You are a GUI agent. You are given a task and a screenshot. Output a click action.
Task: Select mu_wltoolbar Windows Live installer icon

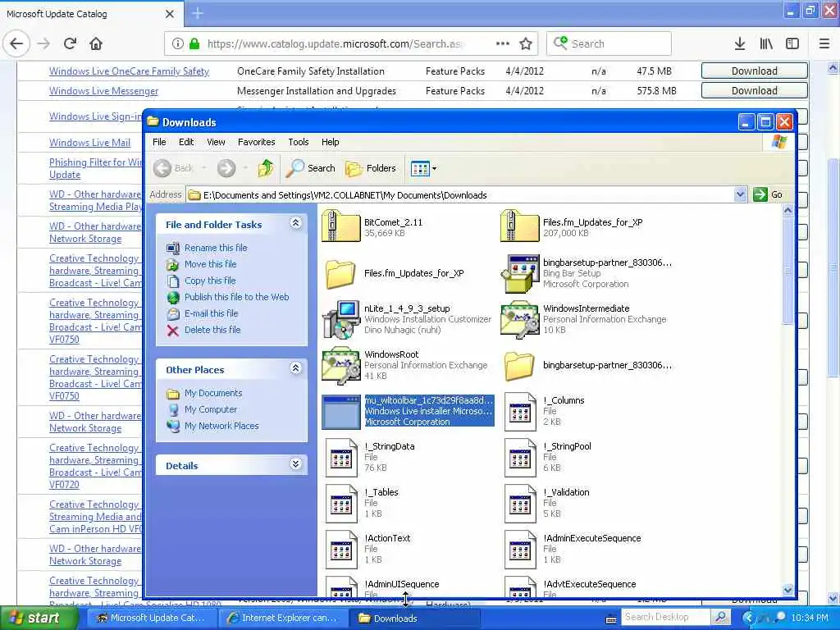pyautogui.click(x=341, y=412)
